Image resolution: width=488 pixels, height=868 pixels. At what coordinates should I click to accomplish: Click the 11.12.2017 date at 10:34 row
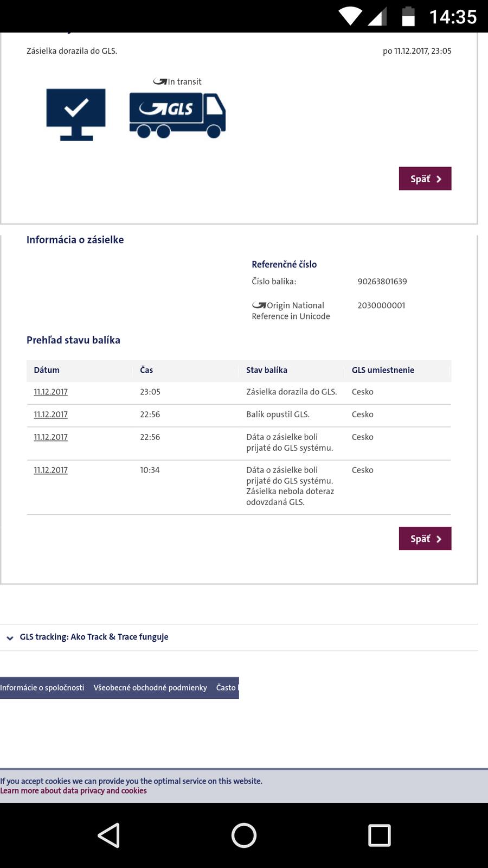point(51,470)
